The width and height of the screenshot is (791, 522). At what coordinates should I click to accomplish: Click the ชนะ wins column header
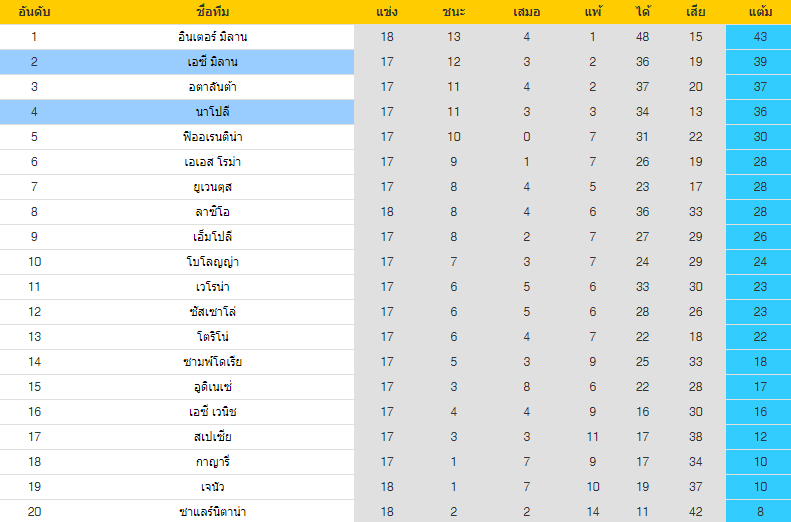(453, 12)
